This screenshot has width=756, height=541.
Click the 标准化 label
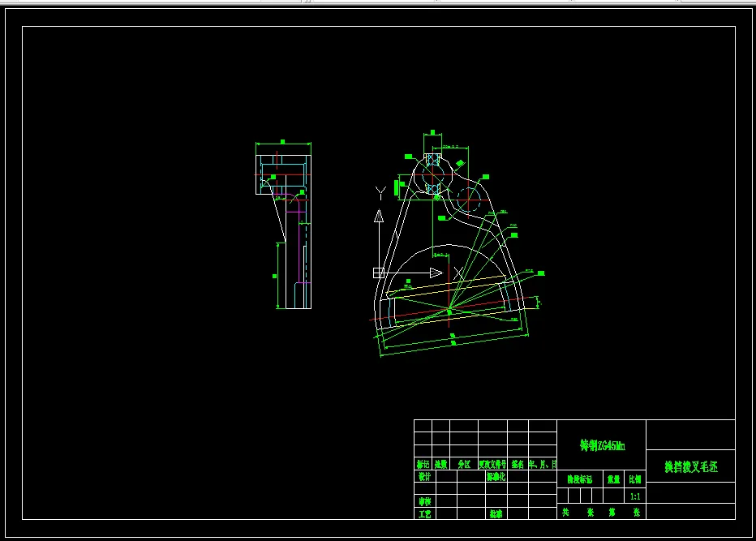(496, 476)
